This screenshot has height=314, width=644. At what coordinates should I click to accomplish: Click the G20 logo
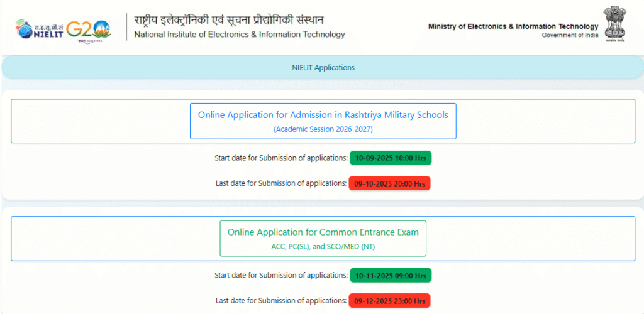point(88,29)
